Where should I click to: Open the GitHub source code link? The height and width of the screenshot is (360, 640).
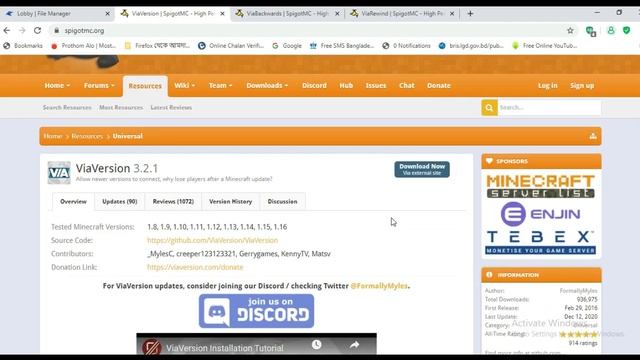(x=212, y=240)
